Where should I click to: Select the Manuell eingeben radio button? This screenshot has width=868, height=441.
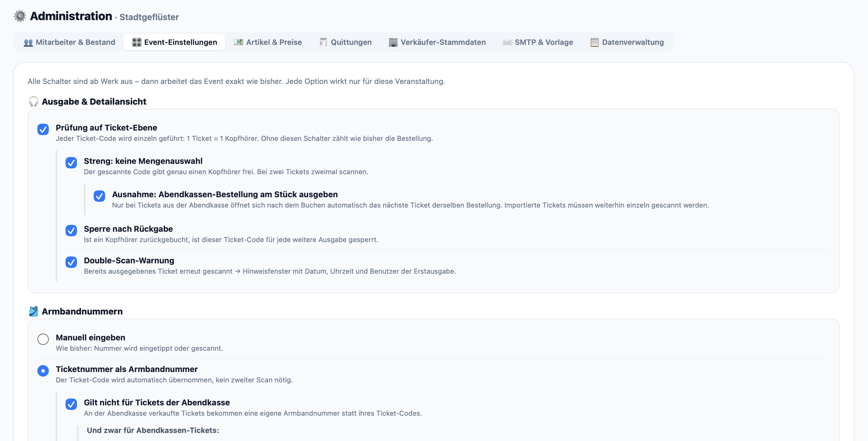43,339
